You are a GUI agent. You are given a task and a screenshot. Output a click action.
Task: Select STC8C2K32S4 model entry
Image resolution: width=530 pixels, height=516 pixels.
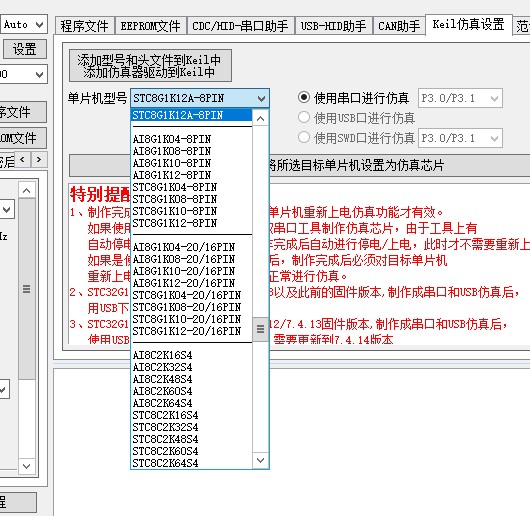coord(191,427)
